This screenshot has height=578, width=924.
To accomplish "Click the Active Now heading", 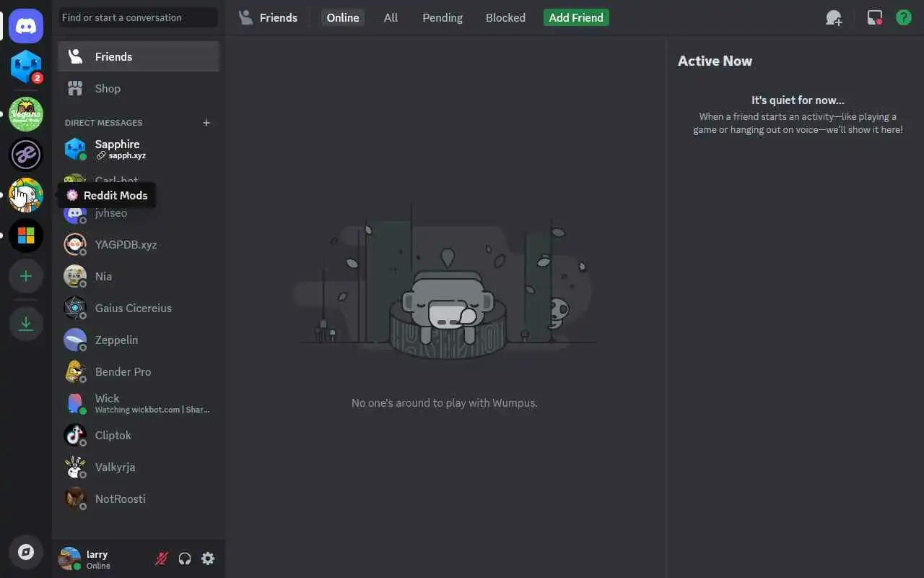I will (715, 61).
